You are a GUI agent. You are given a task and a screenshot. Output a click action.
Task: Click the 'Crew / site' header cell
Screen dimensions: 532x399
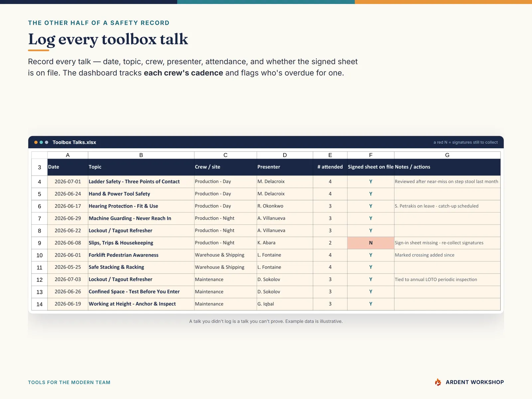point(225,167)
